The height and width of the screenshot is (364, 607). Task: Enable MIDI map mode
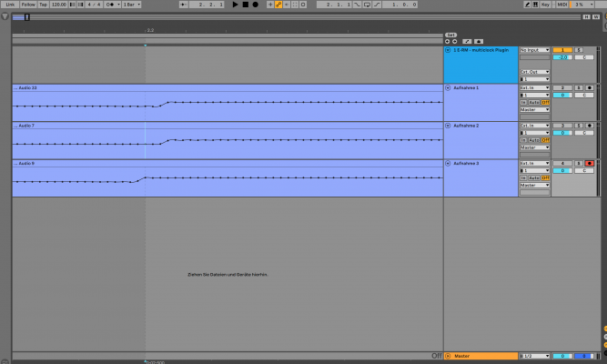(x=562, y=5)
